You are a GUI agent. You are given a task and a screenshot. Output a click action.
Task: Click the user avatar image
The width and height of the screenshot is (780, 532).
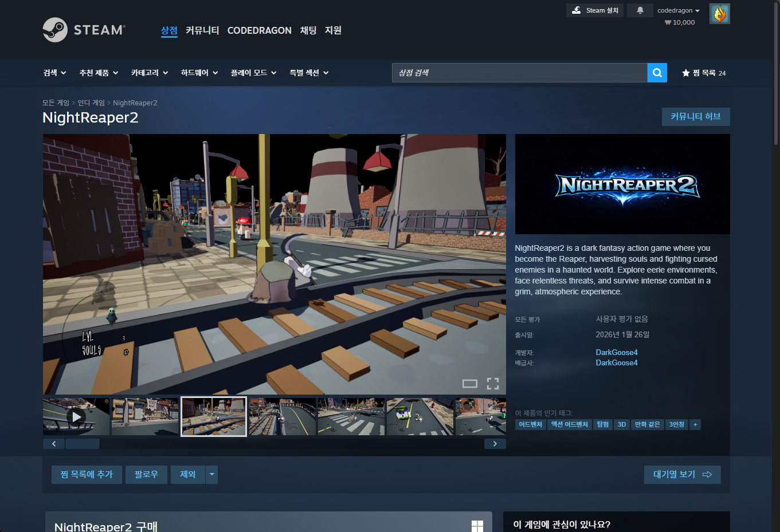(x=720, y=14)
